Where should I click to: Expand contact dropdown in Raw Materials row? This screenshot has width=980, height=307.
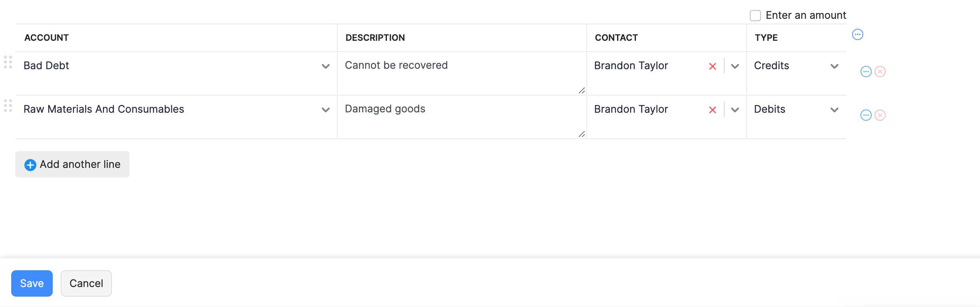point(735,110)
